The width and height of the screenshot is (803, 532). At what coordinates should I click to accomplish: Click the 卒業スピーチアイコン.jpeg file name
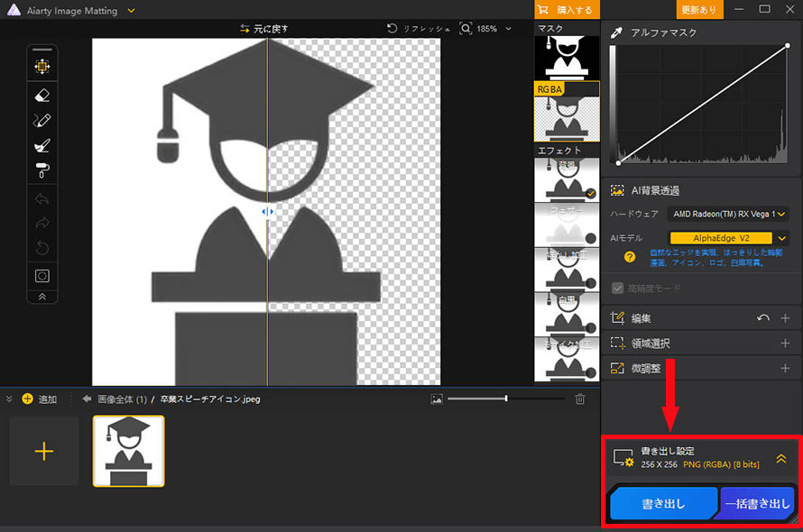(210, 399)
